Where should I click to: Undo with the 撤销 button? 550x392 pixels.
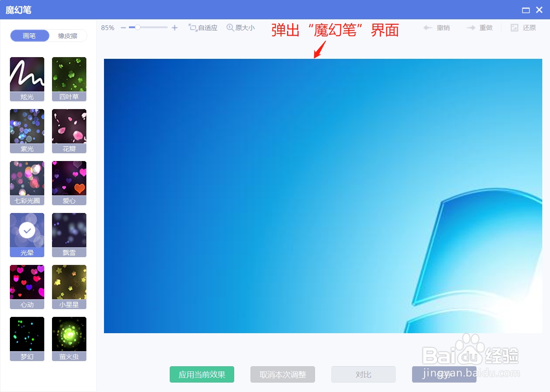pyautogui.click(x=437, y=27)
